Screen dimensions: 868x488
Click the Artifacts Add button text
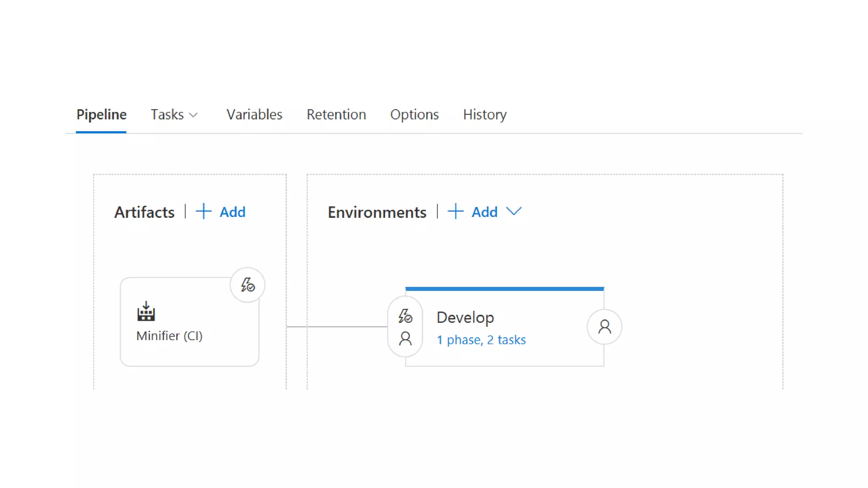pyautogui.click(x=232, y=212)
